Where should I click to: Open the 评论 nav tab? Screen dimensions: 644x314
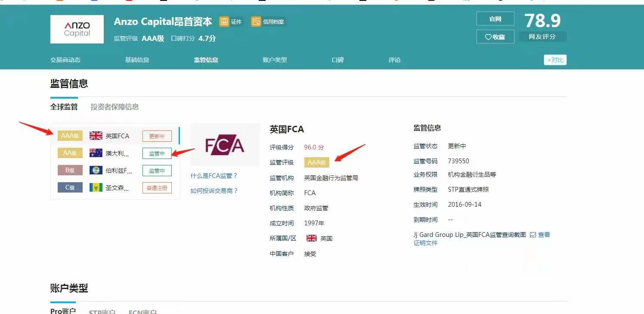395,60
